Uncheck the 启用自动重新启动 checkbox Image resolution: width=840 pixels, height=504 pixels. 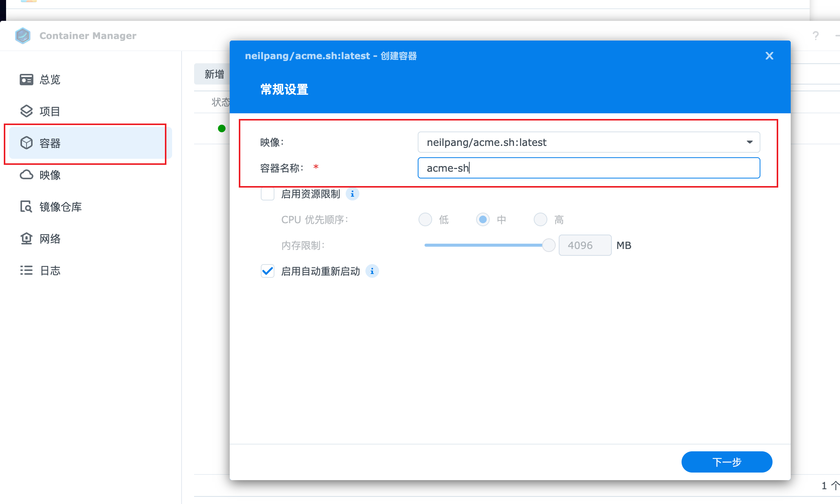pyautogui.click(x=268, y=271)
